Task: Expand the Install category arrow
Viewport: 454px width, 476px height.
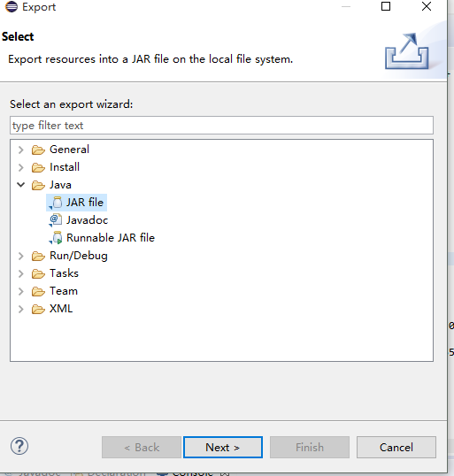Action: 20,167
